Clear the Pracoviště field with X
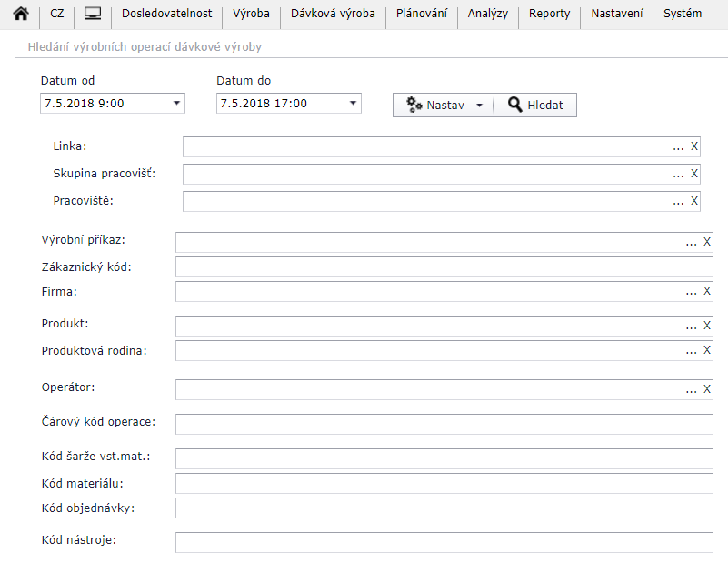The width and height of the screenshot is (728, 563). [x=694, y=201]
